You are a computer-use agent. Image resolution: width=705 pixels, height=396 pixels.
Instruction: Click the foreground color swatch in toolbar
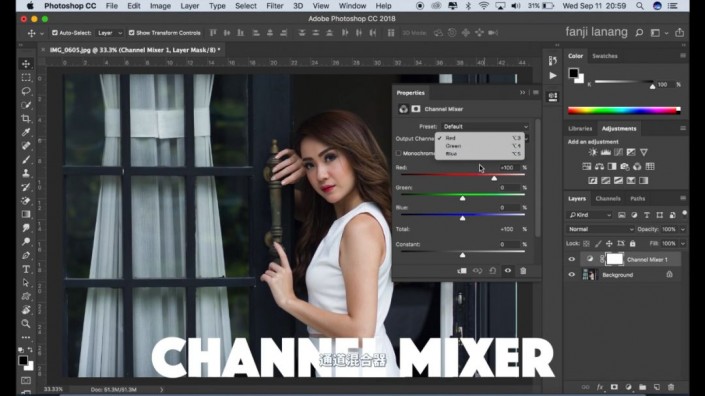click(22, 360)
